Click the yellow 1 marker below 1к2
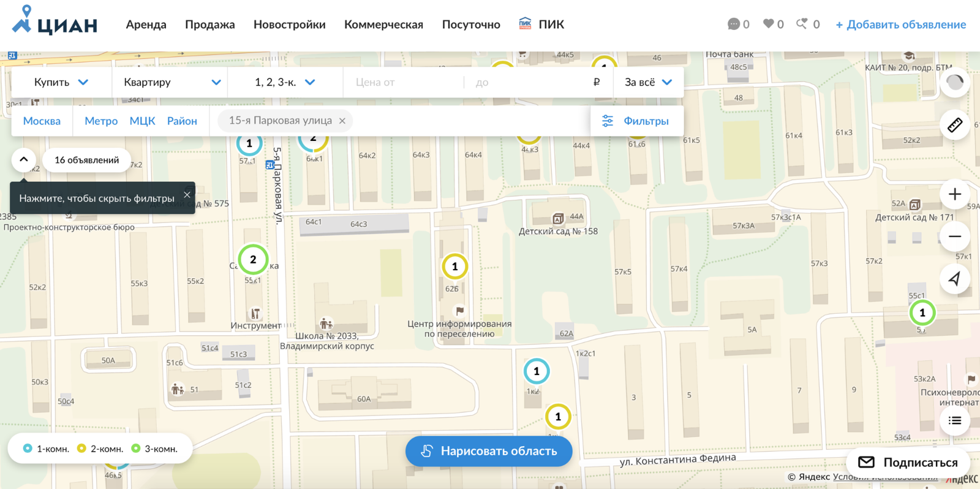The height and width of the screenshot is (489, 980). [558, 417]
